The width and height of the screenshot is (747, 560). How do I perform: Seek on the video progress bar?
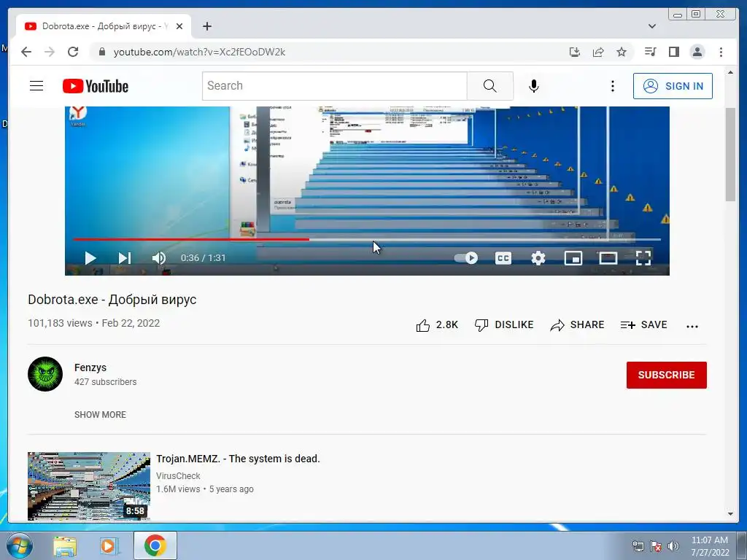367,239
